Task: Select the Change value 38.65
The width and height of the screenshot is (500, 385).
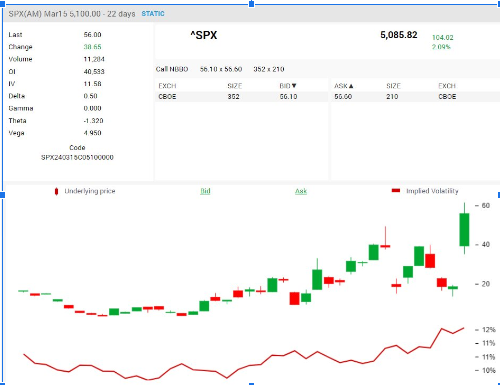Action: [92, 47]
